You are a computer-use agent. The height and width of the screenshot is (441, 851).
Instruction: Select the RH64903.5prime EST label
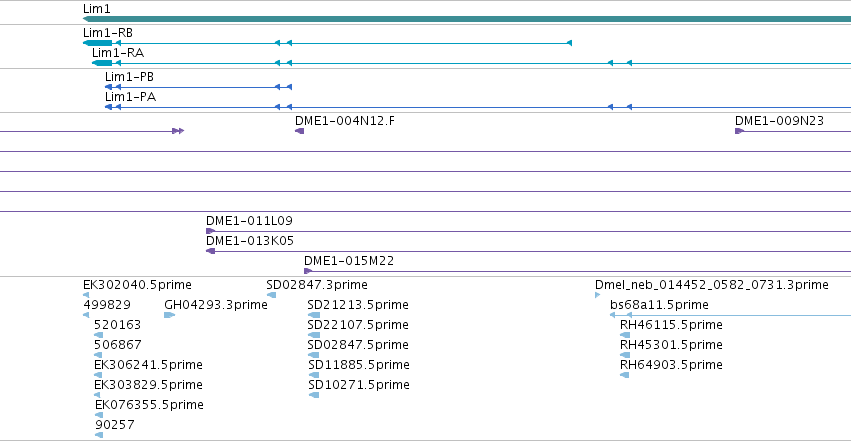(x=671, y=365)
